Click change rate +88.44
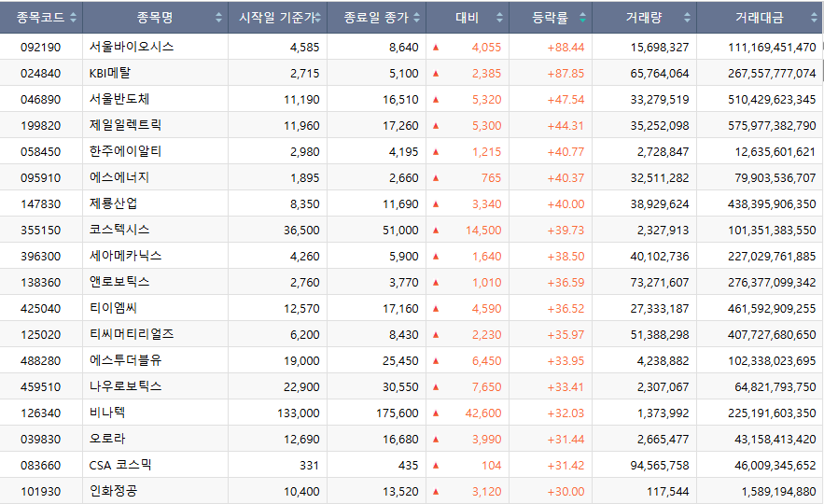This screenshot has width=824, height=504. (x=566, y=48)
